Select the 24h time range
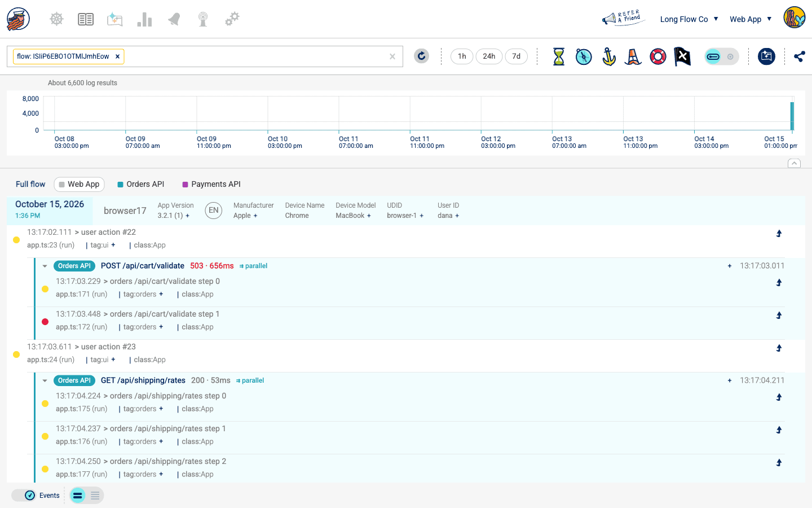This screenshot has height=508, width=812. (489, 56)
